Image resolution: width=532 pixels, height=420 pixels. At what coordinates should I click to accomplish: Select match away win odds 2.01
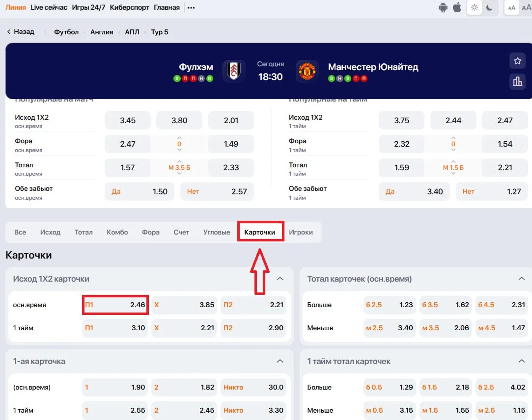click(231, 120)
